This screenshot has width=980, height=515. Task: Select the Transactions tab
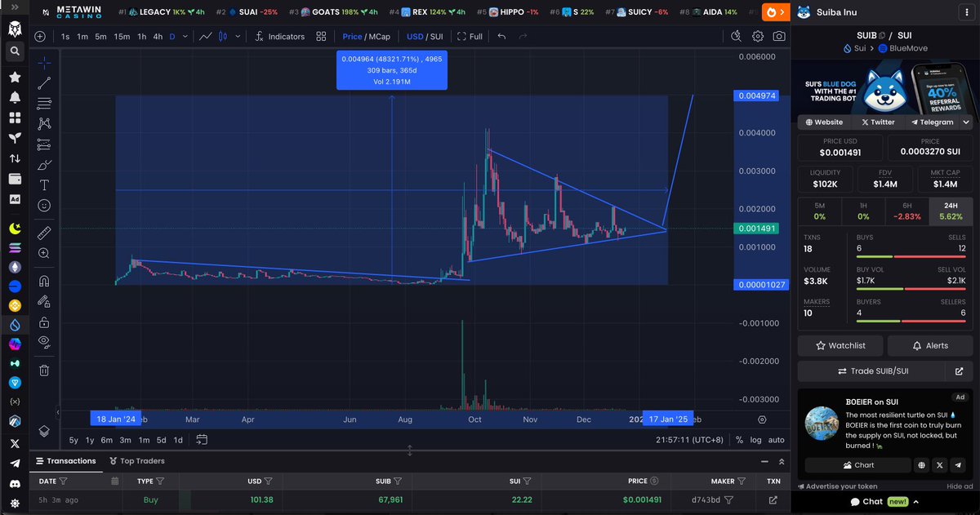click(65, 461)
